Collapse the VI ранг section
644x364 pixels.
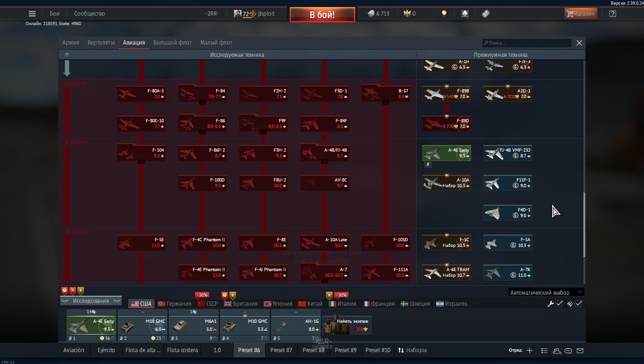(x=77, y=142)
